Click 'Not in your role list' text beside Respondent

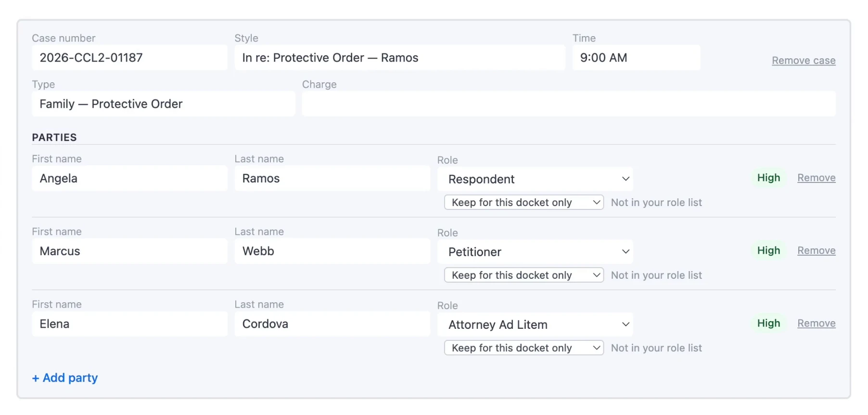click(656, 203)
